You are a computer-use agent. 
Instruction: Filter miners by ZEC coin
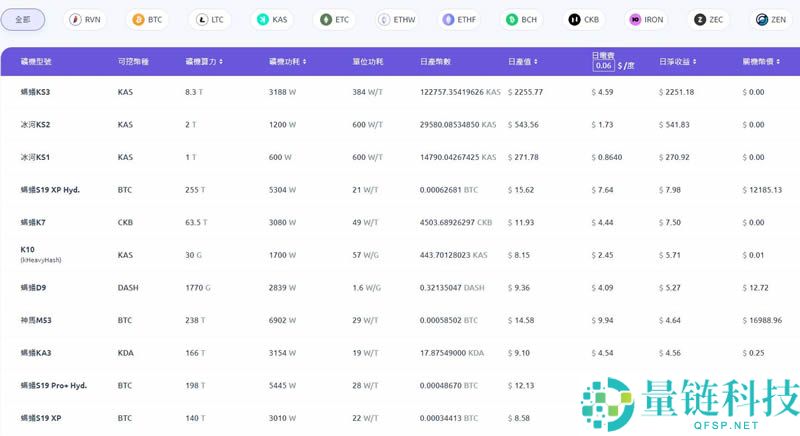709,20
